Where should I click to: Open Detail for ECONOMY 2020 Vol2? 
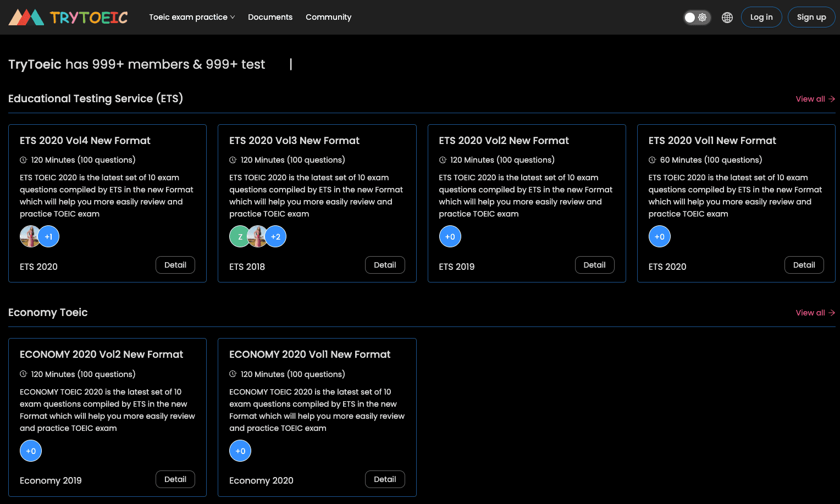[175, 479]
